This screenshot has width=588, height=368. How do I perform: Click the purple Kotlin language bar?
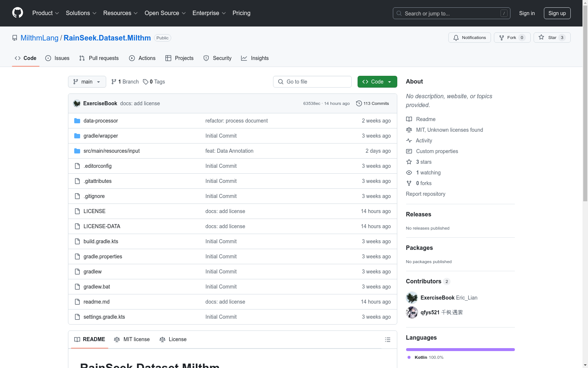[460, 350]
